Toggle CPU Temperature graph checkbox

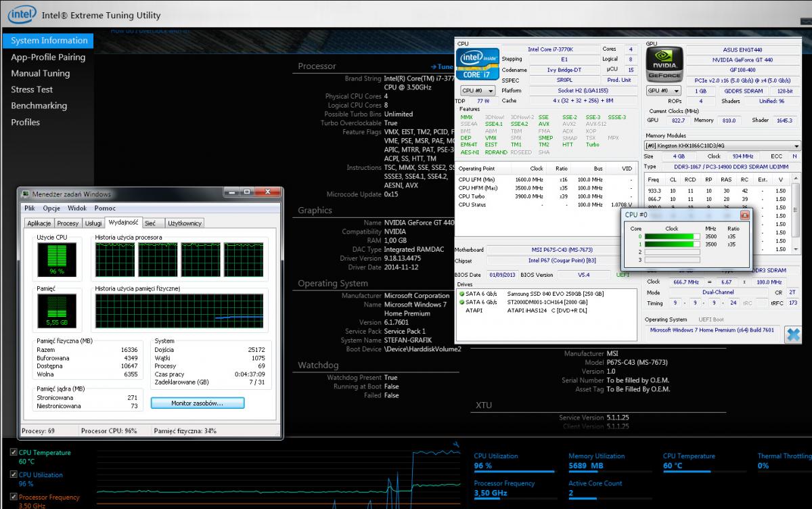[14, 452]
